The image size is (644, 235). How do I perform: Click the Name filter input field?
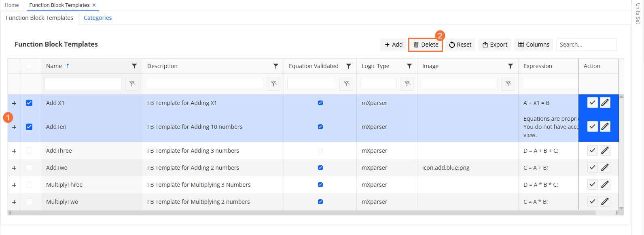pos(83,84)
